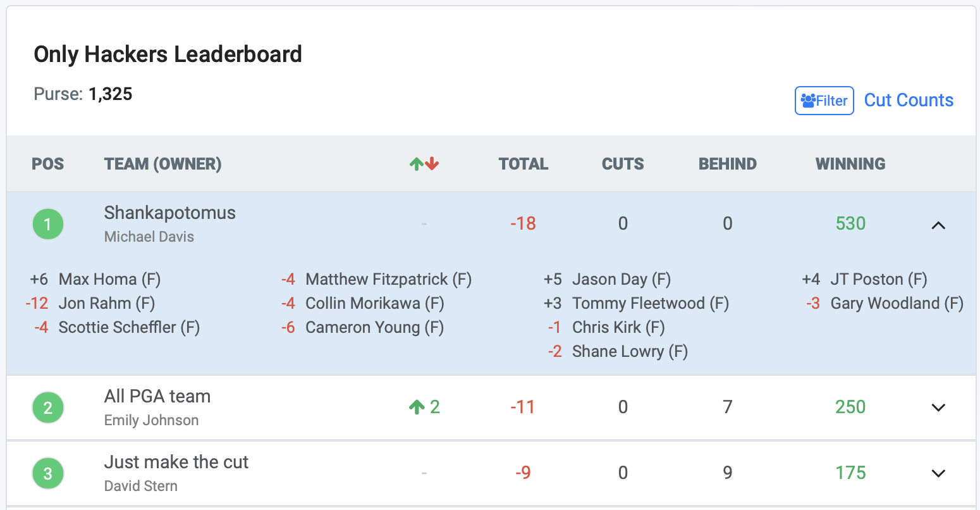980x510 pixels.
Task: Click the green up arrow beside 2
Action: click(x=416, y=407)
